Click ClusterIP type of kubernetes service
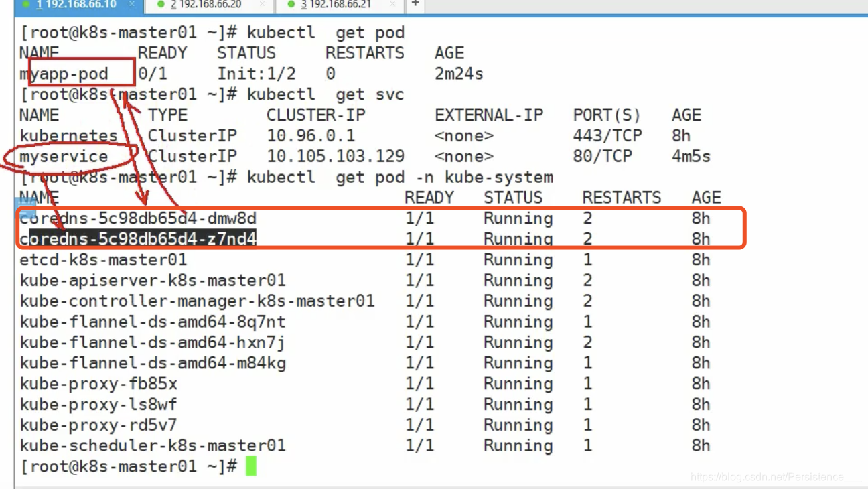 click(192, 136)
